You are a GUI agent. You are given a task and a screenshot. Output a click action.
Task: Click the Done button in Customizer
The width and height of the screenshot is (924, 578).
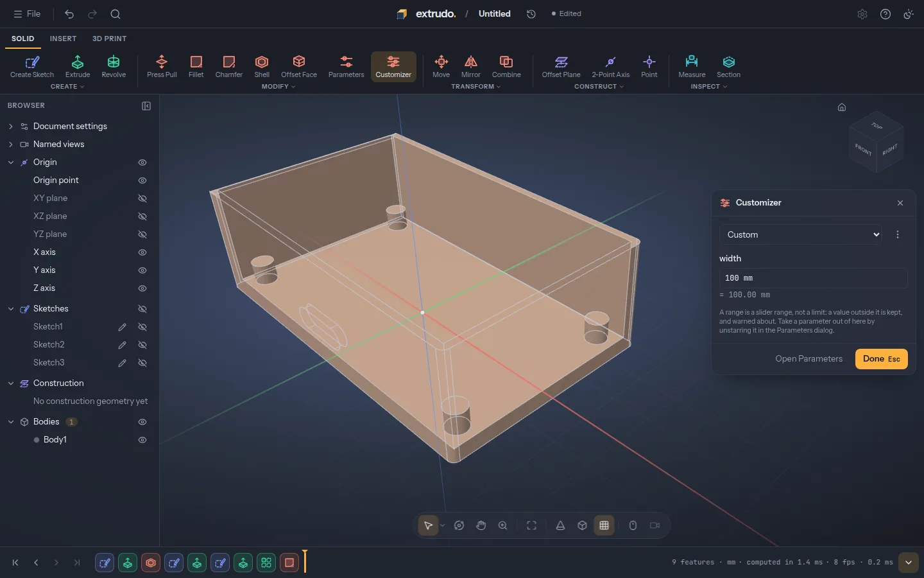[x=882, y=359]
